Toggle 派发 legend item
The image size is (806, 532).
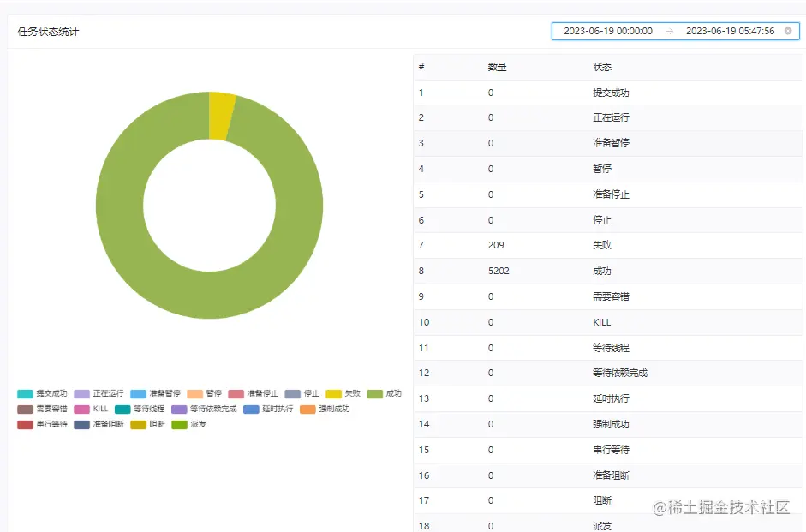pyautogui.click(x=188, y=425)
